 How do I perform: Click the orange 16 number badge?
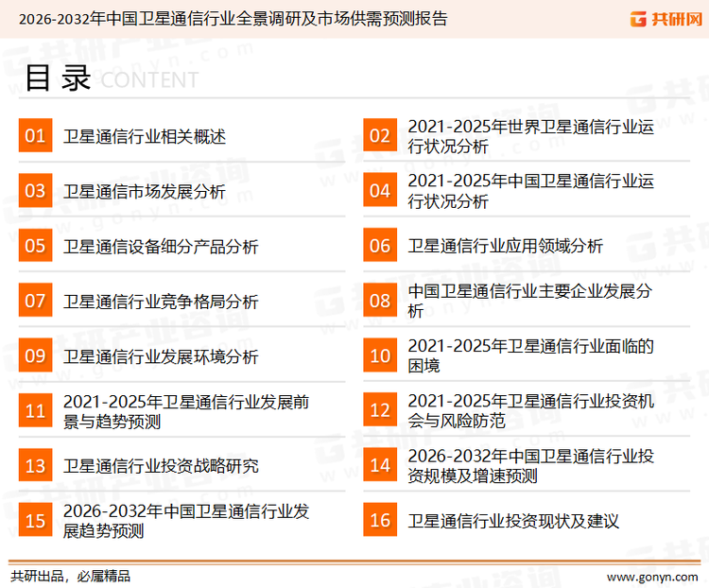coord(380,521)
